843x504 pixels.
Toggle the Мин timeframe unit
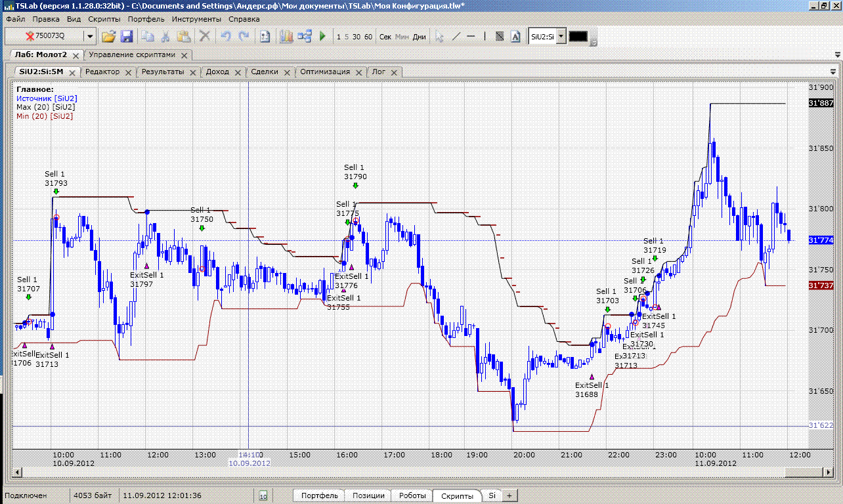point(402,37)
